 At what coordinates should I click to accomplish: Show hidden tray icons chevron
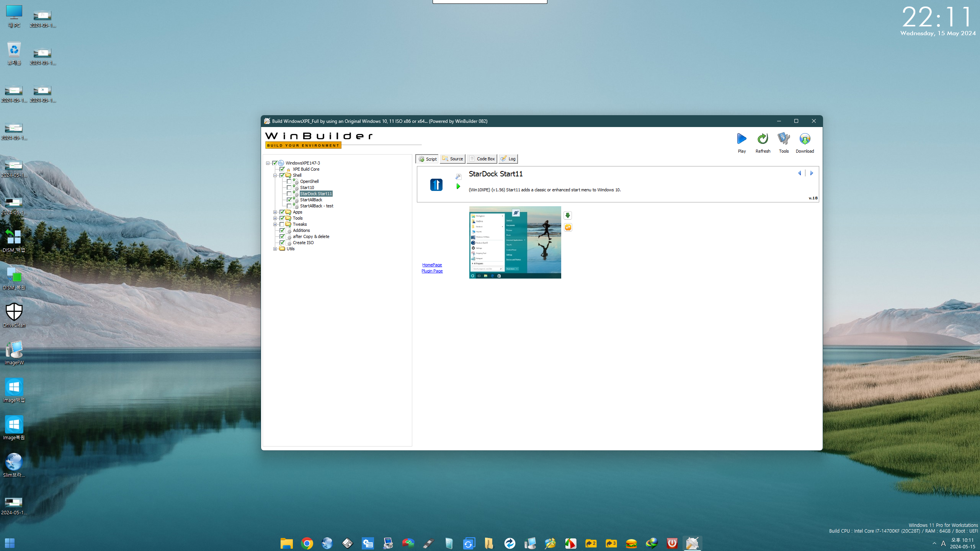(x=934, y=543)
